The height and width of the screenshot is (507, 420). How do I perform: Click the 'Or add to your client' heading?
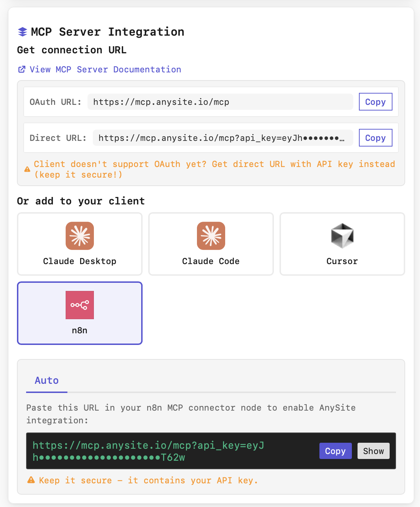[81, 201]
